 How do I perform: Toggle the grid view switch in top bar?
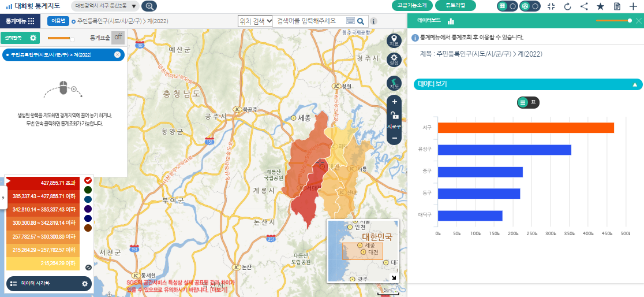(x=507, y=6)
